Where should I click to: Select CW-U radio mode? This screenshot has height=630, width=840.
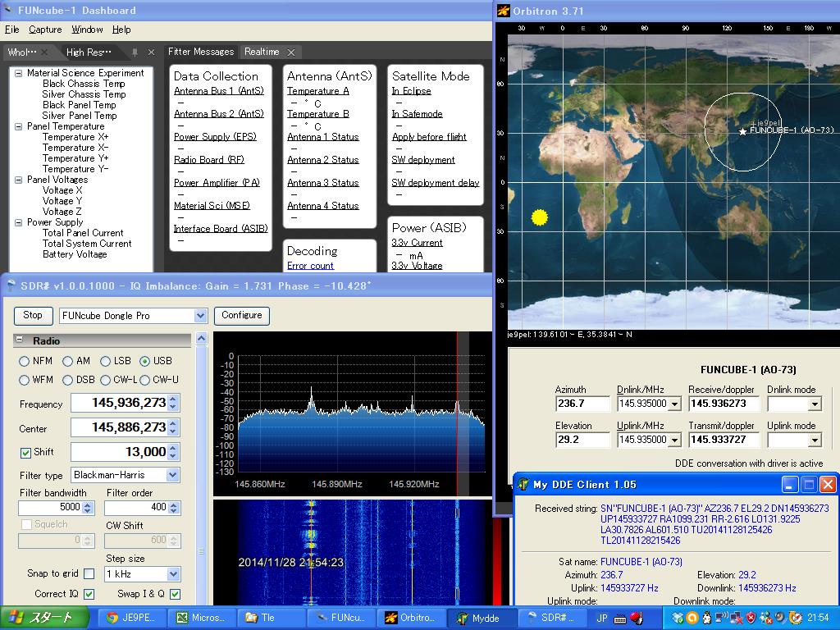[144, 381]
